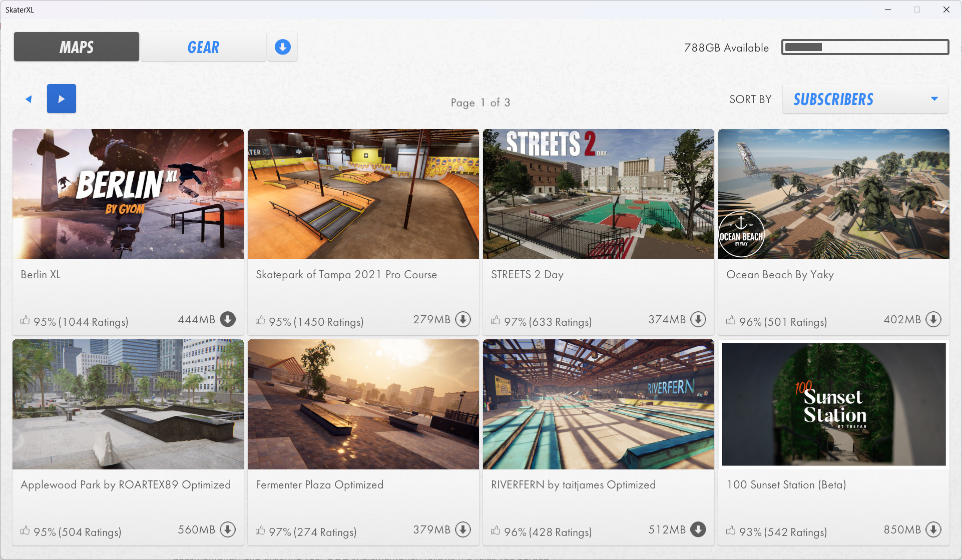The width and height of the screenshot is (962, 560).
Task: Switch to the GEAR tab
Action: (x=203, y=47)
